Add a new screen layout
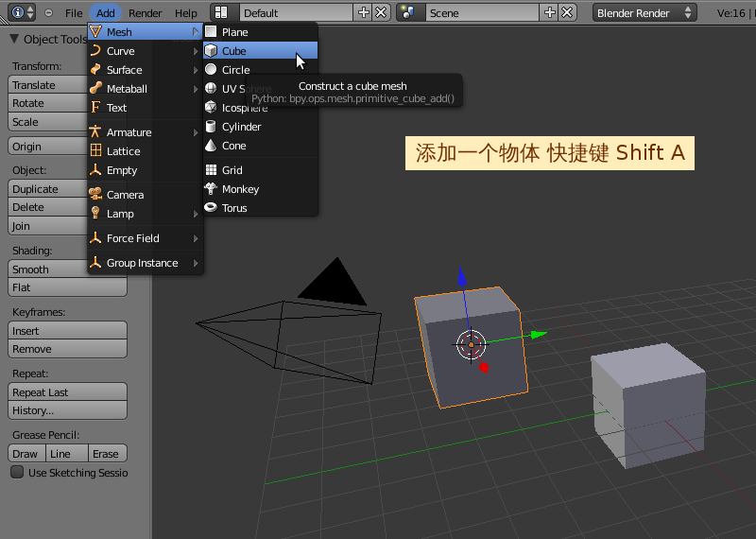Image resolution: width=756 pixels, height=539 pixels. 364,13
